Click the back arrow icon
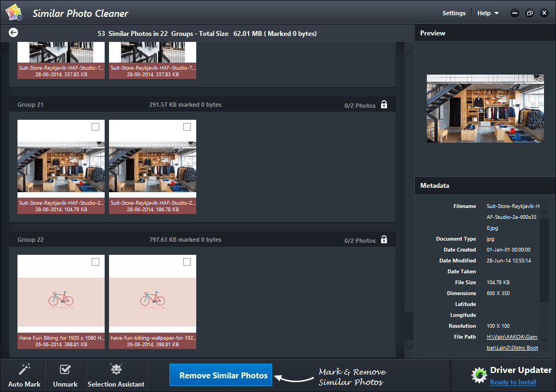 pos(14,33)
